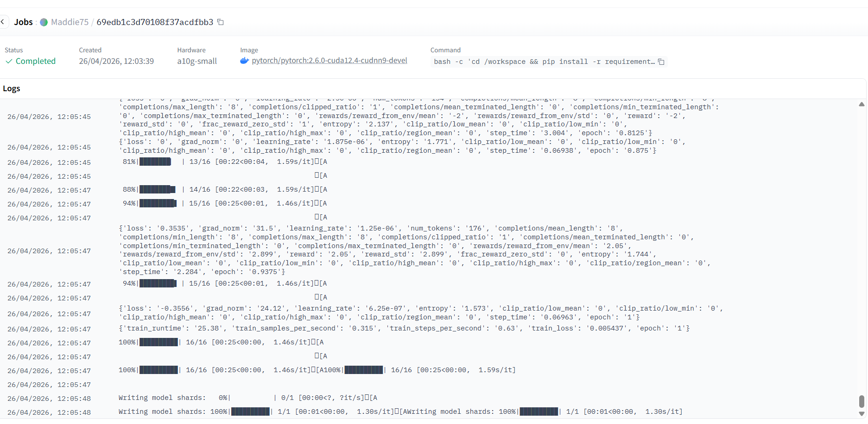This screenshot has width=868, height=424.
Task: Click the Image label
Action: click(x=249, y=50)
